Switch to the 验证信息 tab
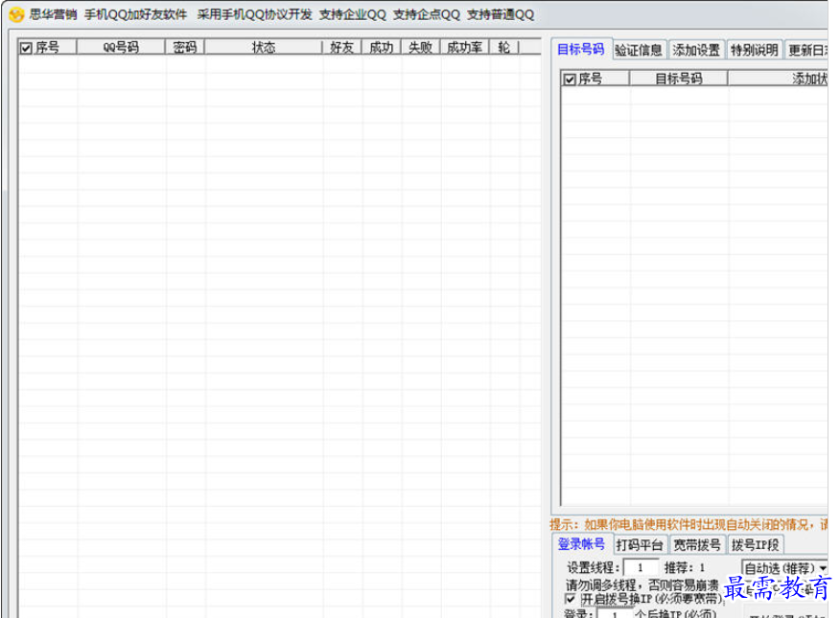This screenshot has width=840, height=618. click(639, 50)
